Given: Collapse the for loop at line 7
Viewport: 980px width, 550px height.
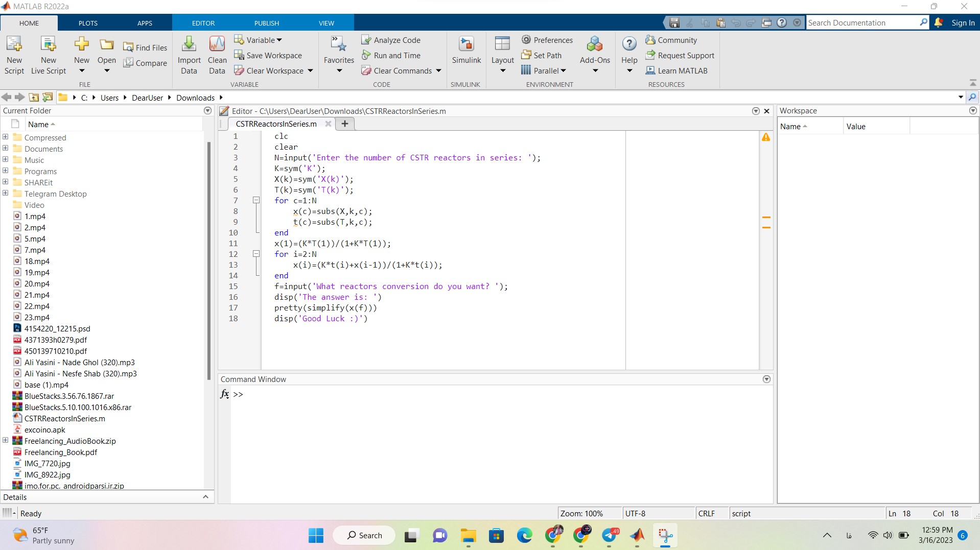Looking at the screenshot, I should pyautogui.click(x=256, y=200).
